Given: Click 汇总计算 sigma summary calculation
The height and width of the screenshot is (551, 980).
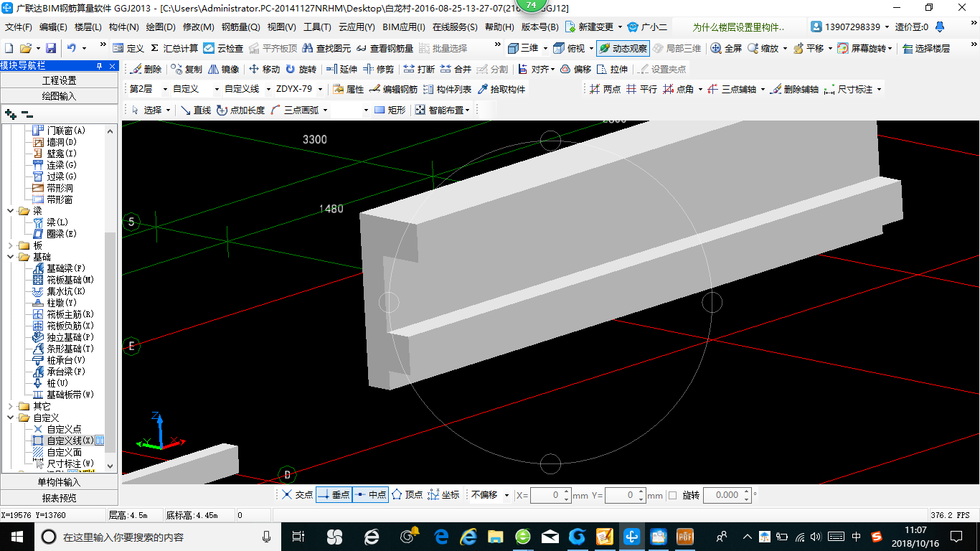Looking at the screenshot, I should click(174, 48).
